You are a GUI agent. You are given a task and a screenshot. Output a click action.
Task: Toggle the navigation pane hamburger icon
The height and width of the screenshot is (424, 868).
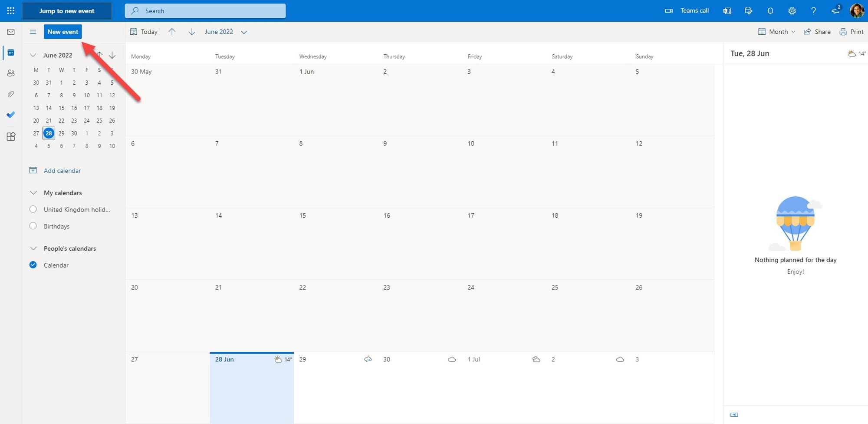coord(33,32)
